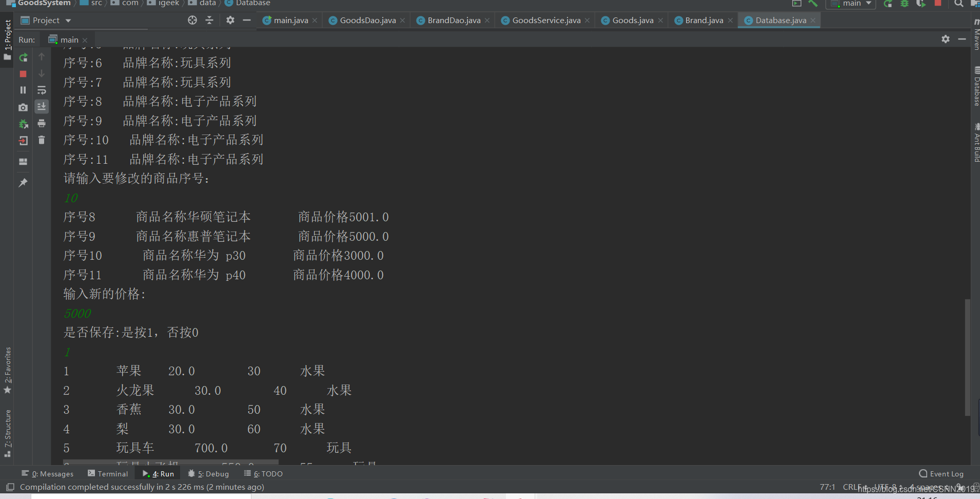Close the GoodsDao.java tab
The image size is (980, 499).
(x=402, y=21)
